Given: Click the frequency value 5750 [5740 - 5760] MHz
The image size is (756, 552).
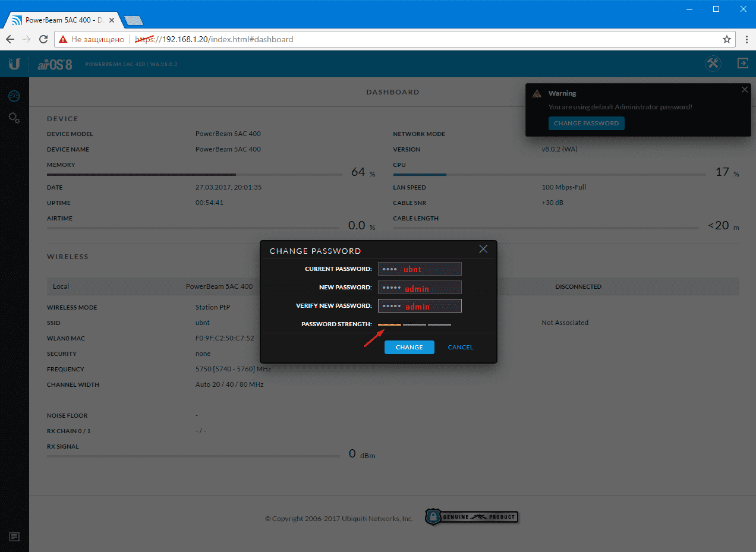Looking at the screenshot, I should [x=233, y=369].
